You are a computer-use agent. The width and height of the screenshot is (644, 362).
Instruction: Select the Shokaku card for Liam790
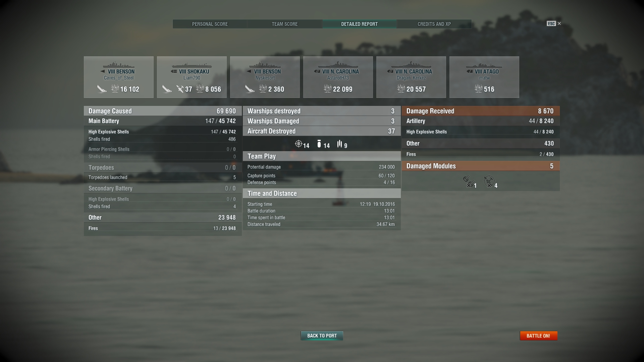coord(192,77)
